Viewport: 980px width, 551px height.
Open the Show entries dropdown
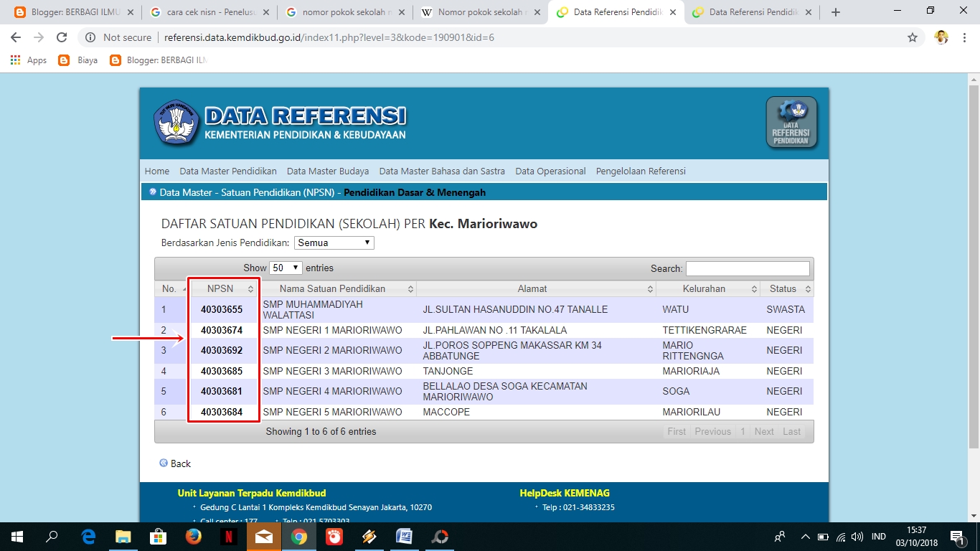click(285, 268)
